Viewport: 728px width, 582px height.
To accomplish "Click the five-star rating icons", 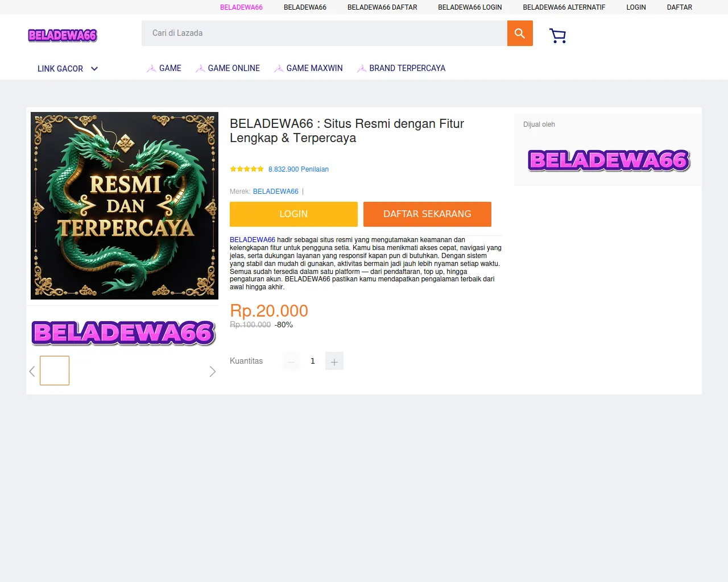I will [247, 169].
